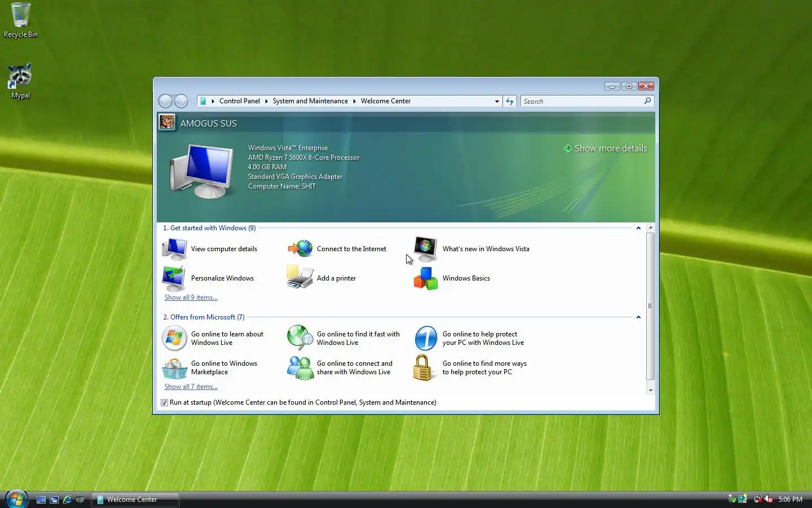Click the Computer Name text line
This screenshot has width=812, height=508.
point(282,186)
